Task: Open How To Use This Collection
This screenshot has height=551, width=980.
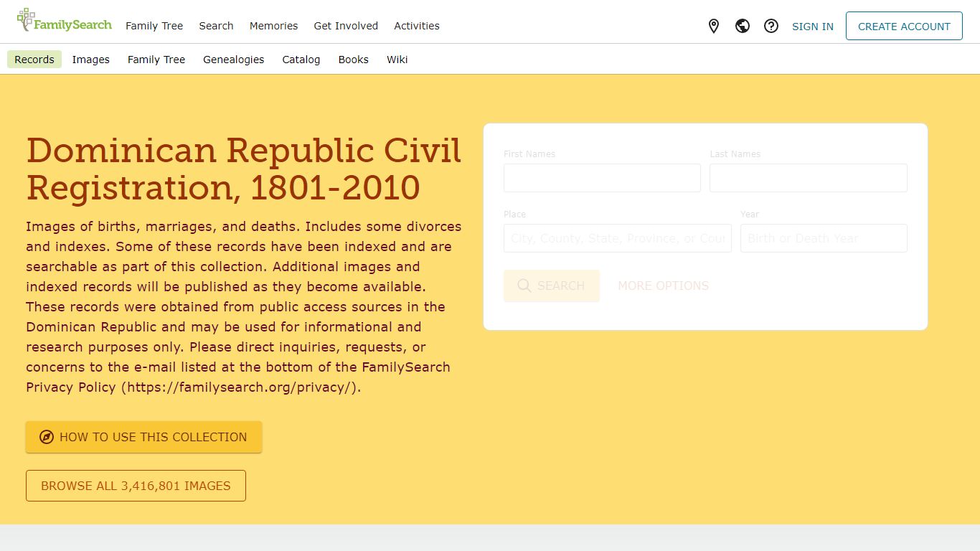Action: pos(143,437)
